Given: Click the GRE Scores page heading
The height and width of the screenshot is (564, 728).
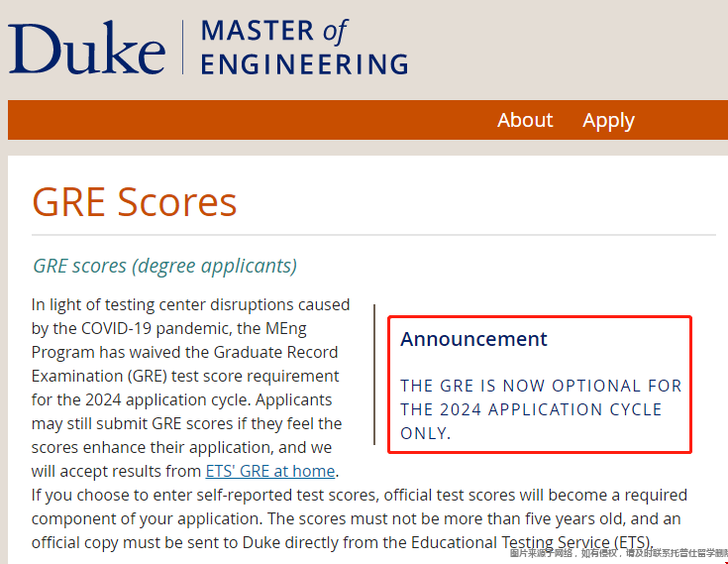Looking at the screenshot, I should pos(135,202).
